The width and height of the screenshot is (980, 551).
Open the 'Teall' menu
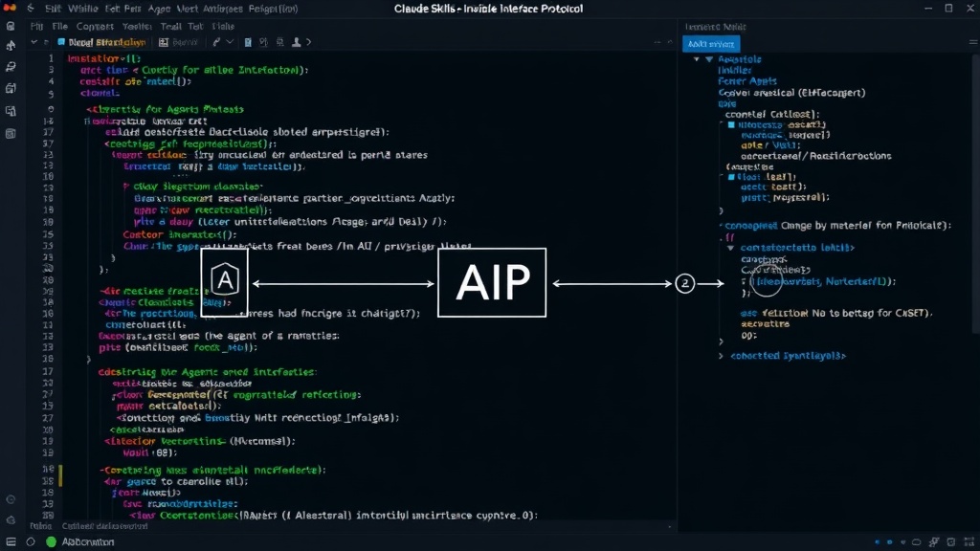click(170, 26)
